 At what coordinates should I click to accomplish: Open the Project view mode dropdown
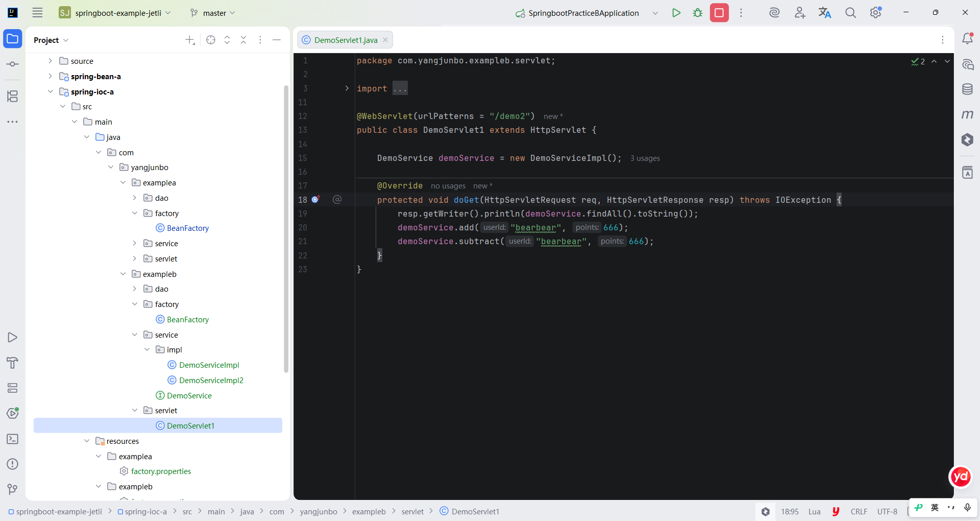[51, 40]
